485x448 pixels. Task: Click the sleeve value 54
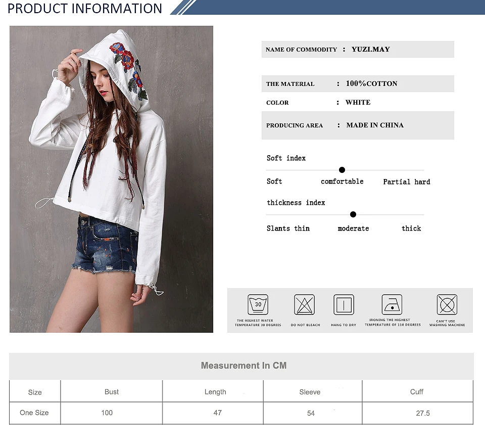coord(311,413)
